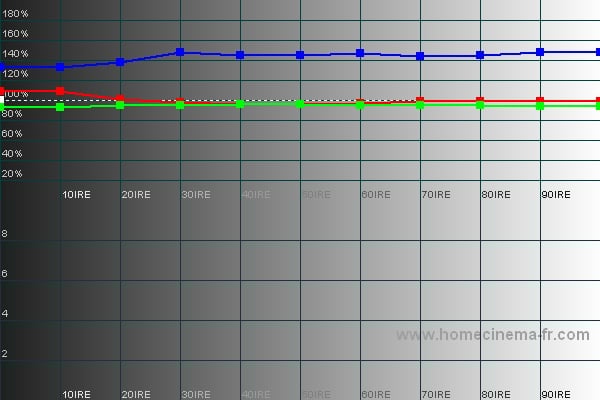Click the upper chart's 70IRE axis label
This screenshot has height=400, width=600.
click(x=436, y=194)
